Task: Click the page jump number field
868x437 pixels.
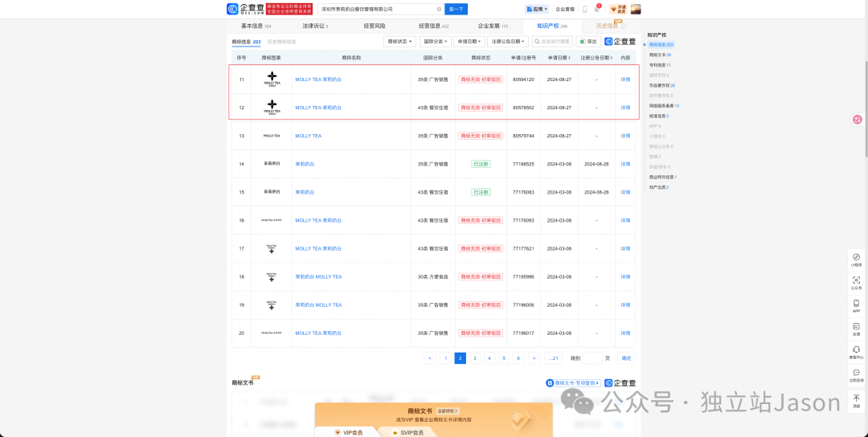Action: [592, 358]
